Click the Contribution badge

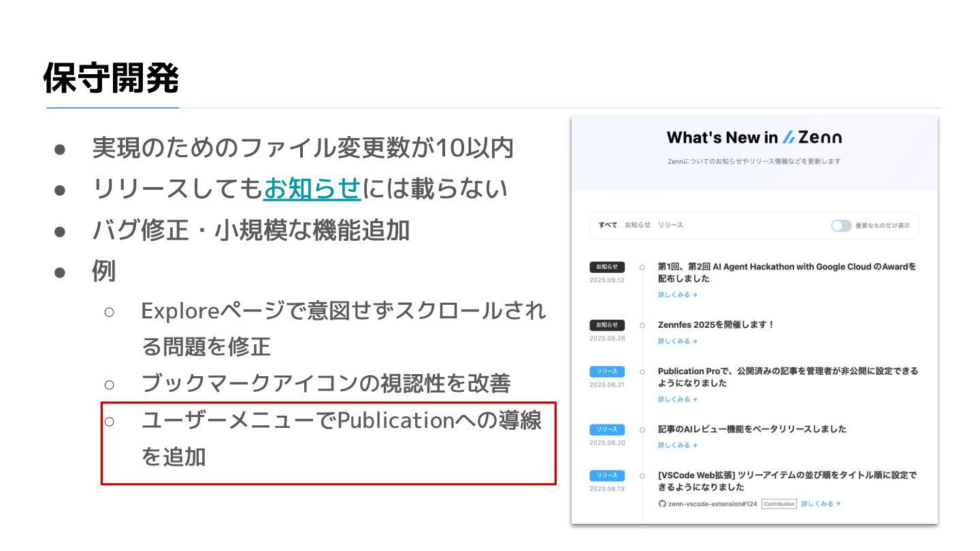779,504
